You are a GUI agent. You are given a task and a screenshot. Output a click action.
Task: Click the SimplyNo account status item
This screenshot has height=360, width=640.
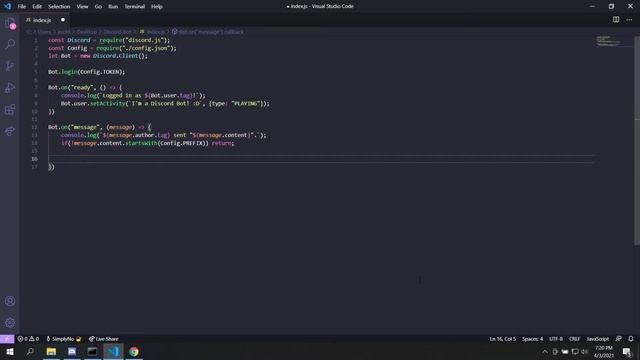point(64,339)
